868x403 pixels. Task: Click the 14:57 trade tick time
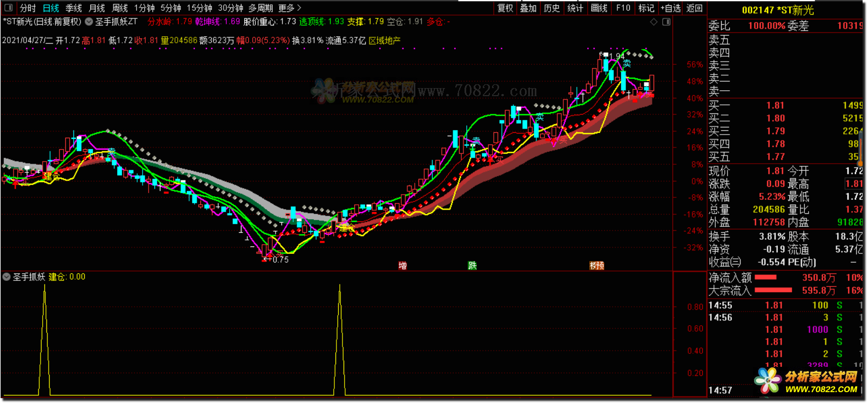tap(720, 391)
